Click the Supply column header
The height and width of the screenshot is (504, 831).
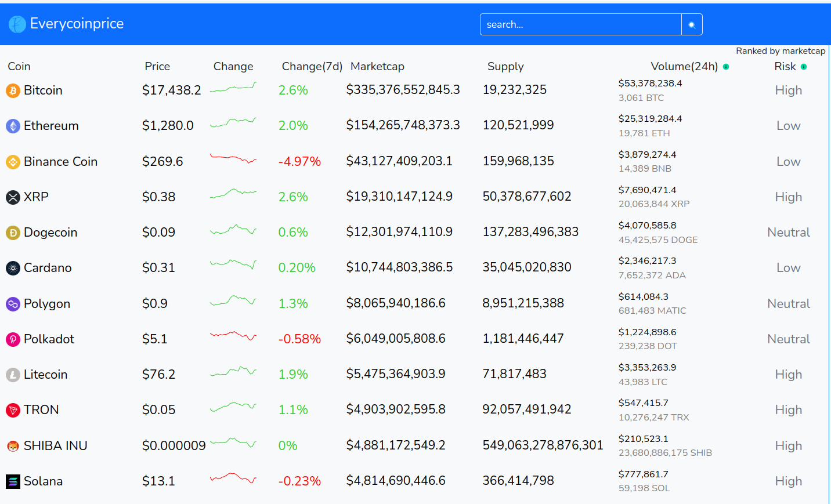click(x=505, y=67)
